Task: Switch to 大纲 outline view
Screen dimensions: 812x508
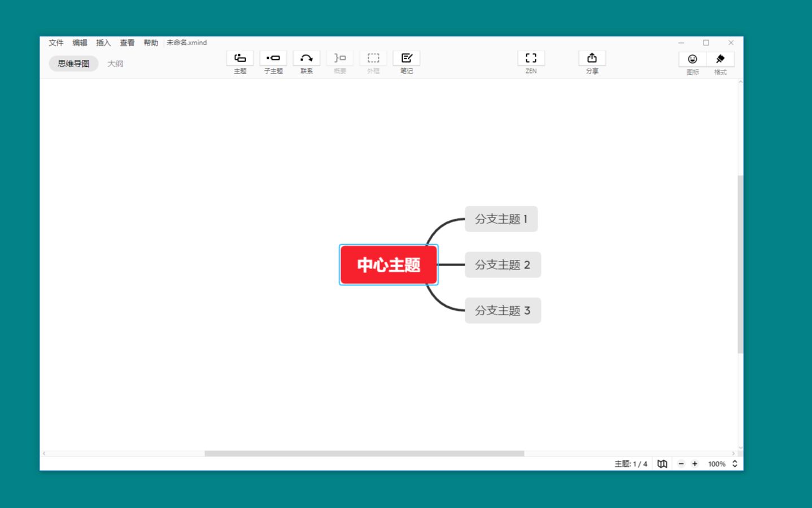Action: [x=115, y=64]
